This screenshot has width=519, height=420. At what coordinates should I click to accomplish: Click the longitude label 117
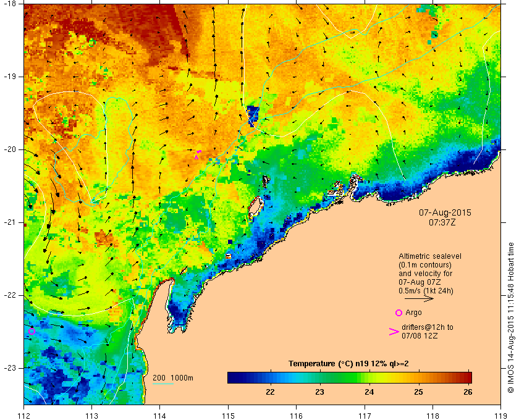pyautogui.click(x=365, y=416)
